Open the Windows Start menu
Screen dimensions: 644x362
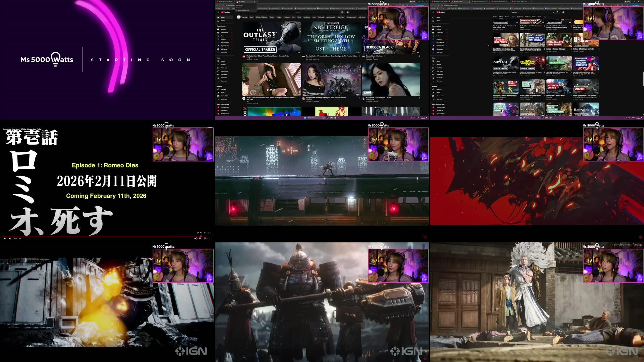[x=305, y=118]
